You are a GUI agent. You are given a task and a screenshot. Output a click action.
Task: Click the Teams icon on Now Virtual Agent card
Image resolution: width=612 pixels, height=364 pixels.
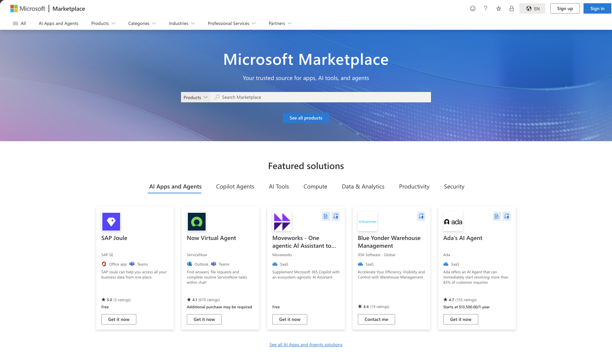pyautogui.click(x=214, y=264)
